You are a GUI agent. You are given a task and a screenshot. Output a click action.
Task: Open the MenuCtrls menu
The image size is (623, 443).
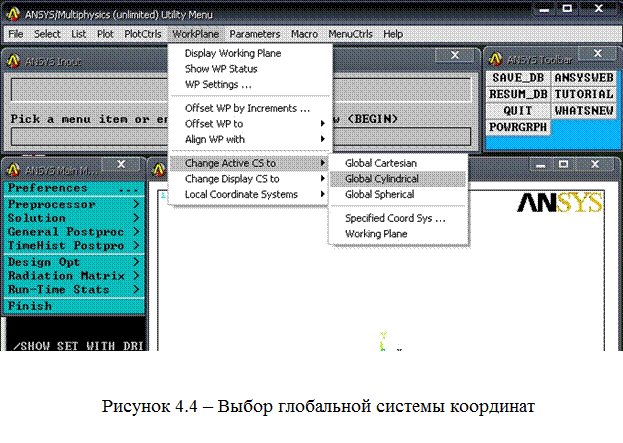pyautogui.click(x=350, y=34)
